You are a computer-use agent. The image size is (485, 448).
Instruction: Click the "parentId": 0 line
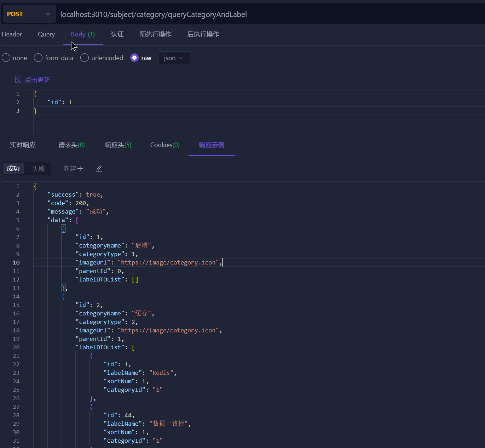[100, 271]
